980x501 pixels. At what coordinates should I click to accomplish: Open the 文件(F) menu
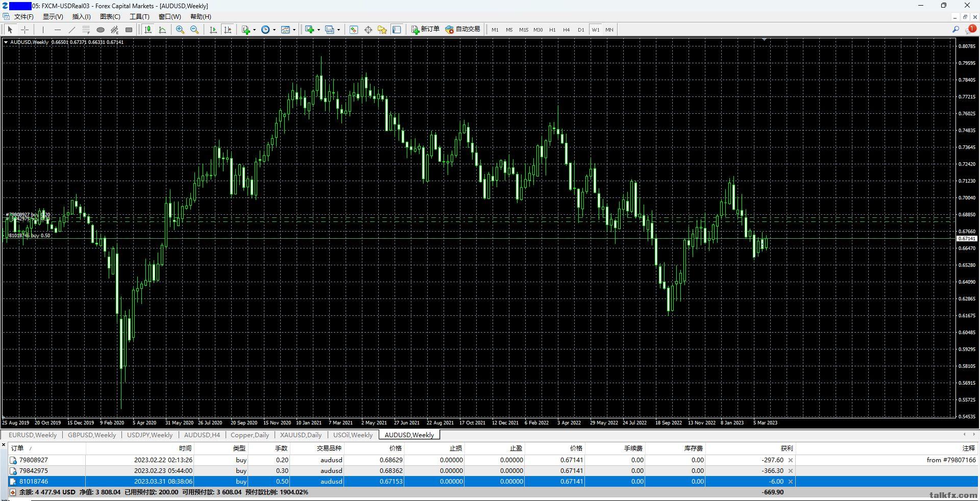(23, 16)
